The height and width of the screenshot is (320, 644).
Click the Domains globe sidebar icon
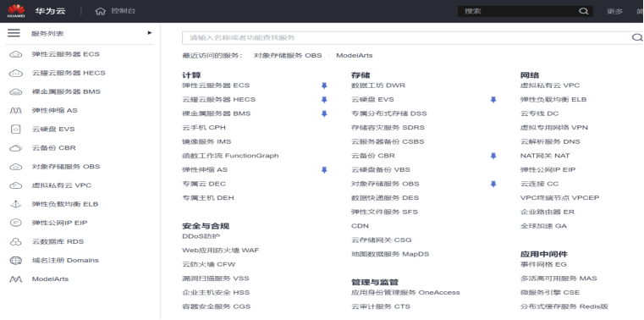15,260
